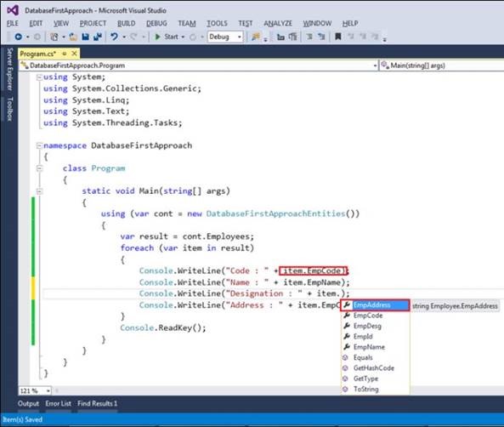The height and width of the screenshot is (427, 504).
Task: Click the Navigate Backward toolbar icon
Action: click(19, 37)
